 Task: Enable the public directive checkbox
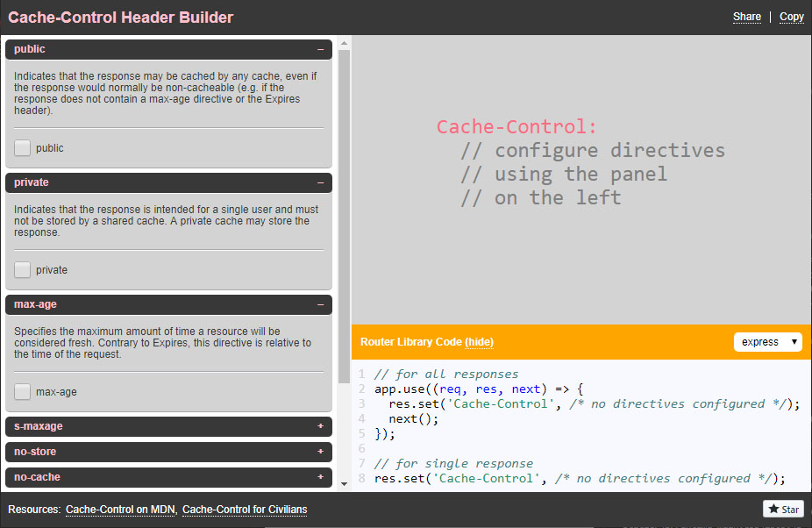pyautogui.click(x=23, y=148)
